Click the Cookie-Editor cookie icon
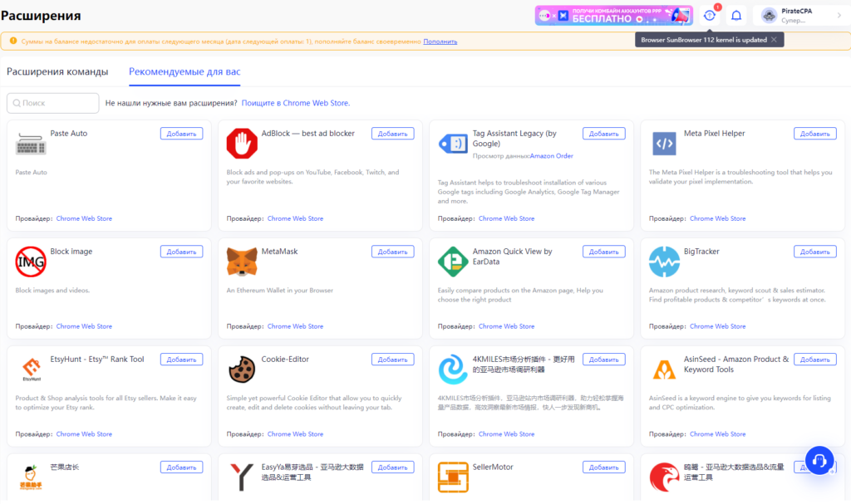This screenshot has height=504, width=851. 242,369
